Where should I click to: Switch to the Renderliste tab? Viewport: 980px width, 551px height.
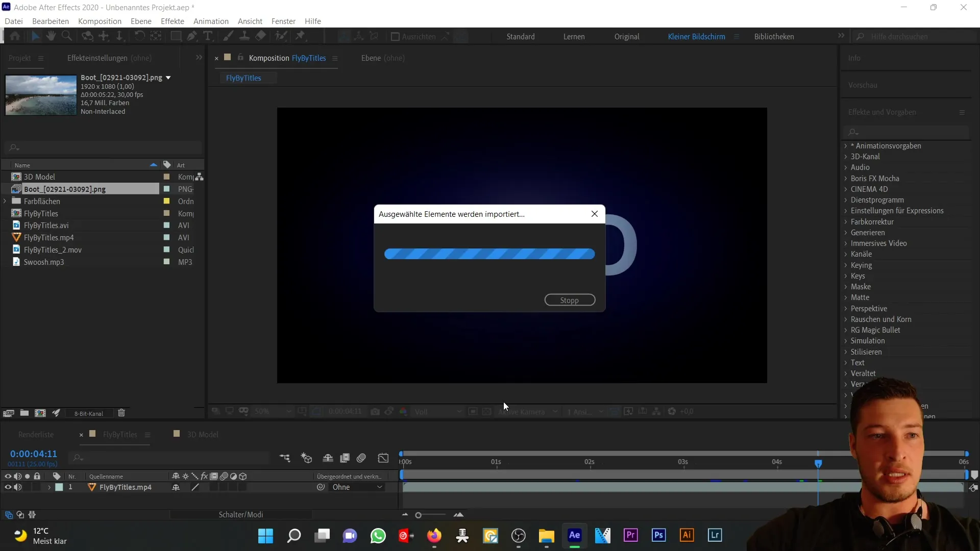point(36,435)
